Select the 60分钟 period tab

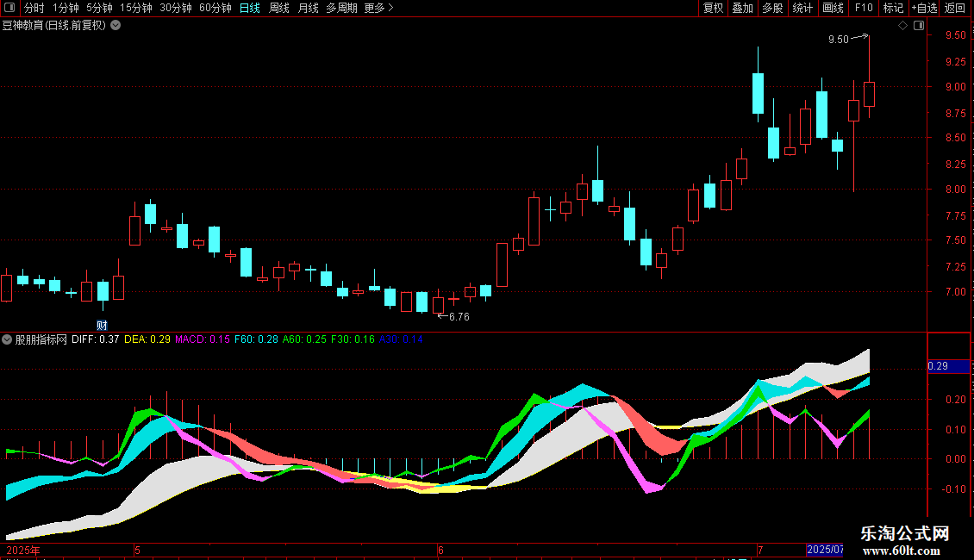pos(215,8)
